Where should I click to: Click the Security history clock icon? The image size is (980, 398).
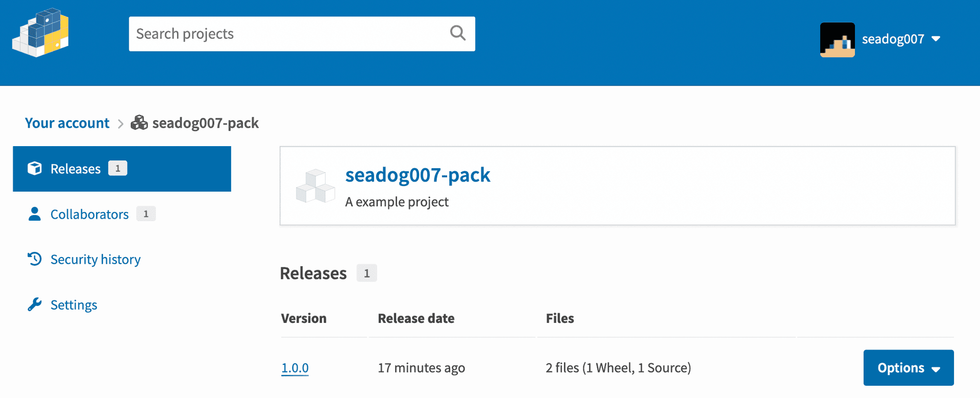35,259
